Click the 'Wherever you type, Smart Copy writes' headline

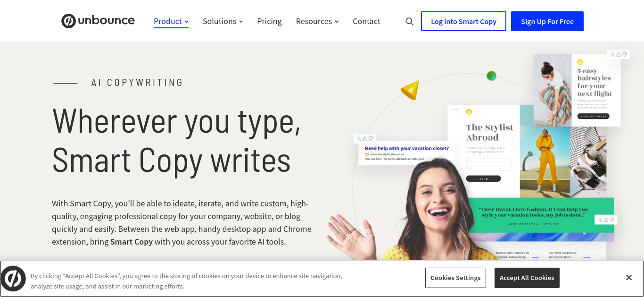point(176,140)
